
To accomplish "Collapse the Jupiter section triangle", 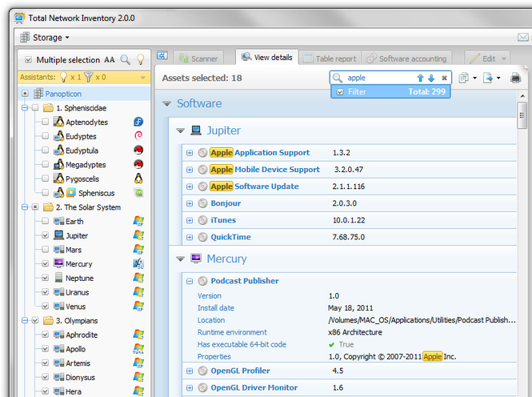I will [x=181, y=130].
